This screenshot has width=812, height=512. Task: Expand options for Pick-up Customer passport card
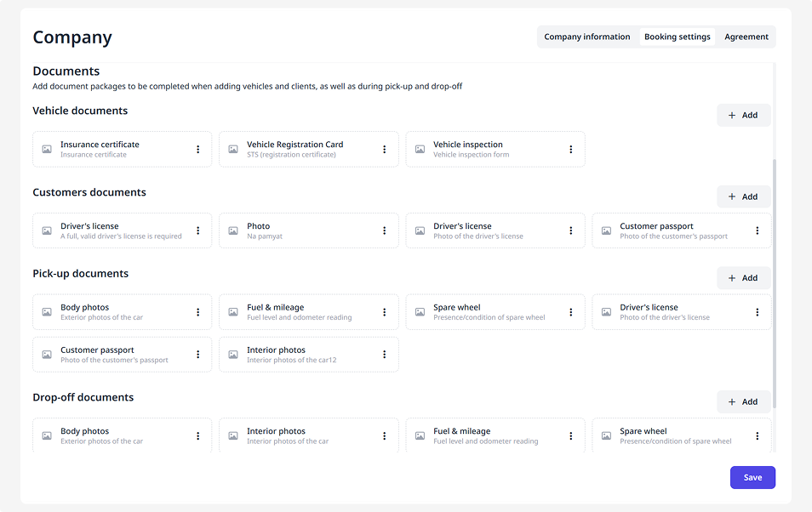pos(198,355)
